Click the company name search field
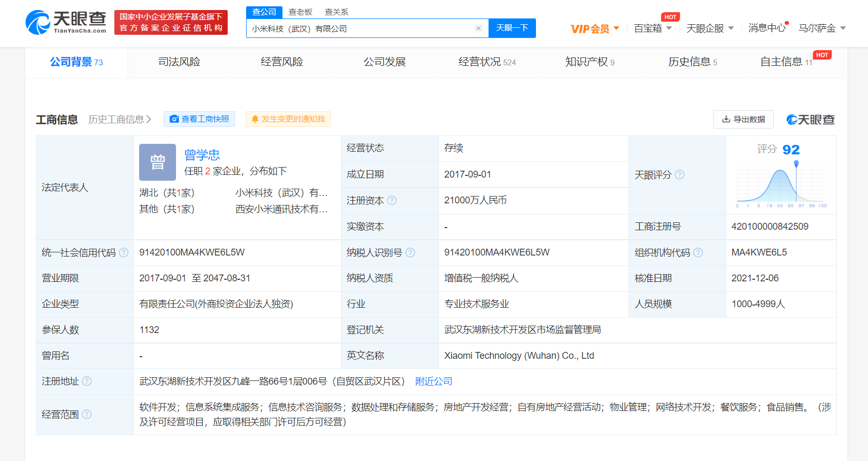The width and height of the screenshot is (868, 461). coord(358,28)
